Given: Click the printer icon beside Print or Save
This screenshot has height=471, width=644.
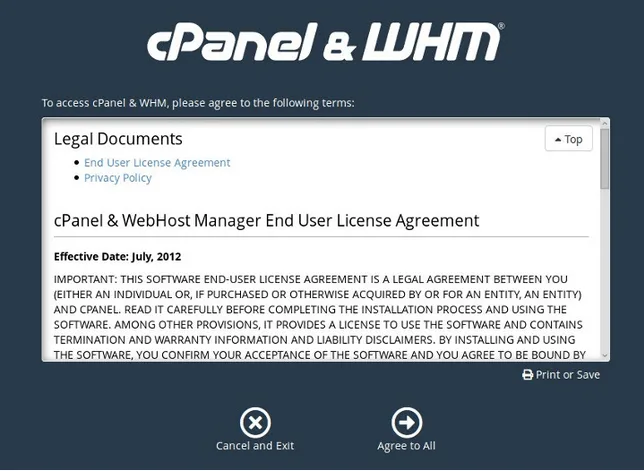Looking at the screenshot, I should pos(527,375).
